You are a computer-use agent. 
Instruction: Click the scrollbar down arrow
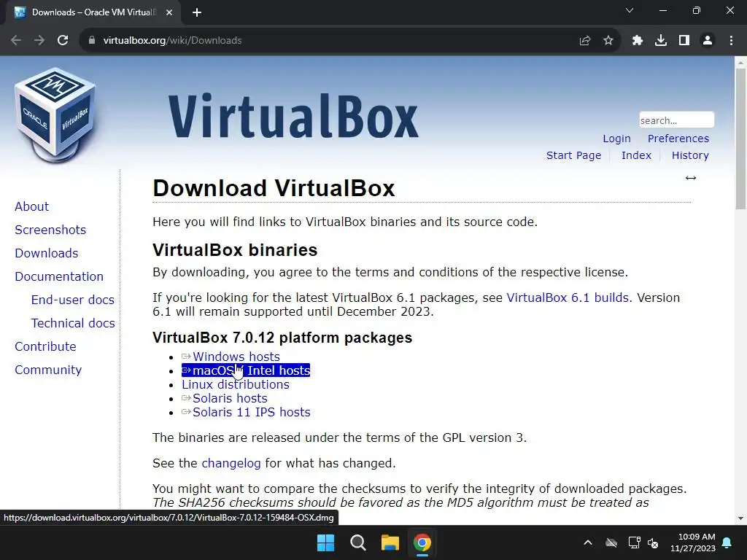pos(740,518)
